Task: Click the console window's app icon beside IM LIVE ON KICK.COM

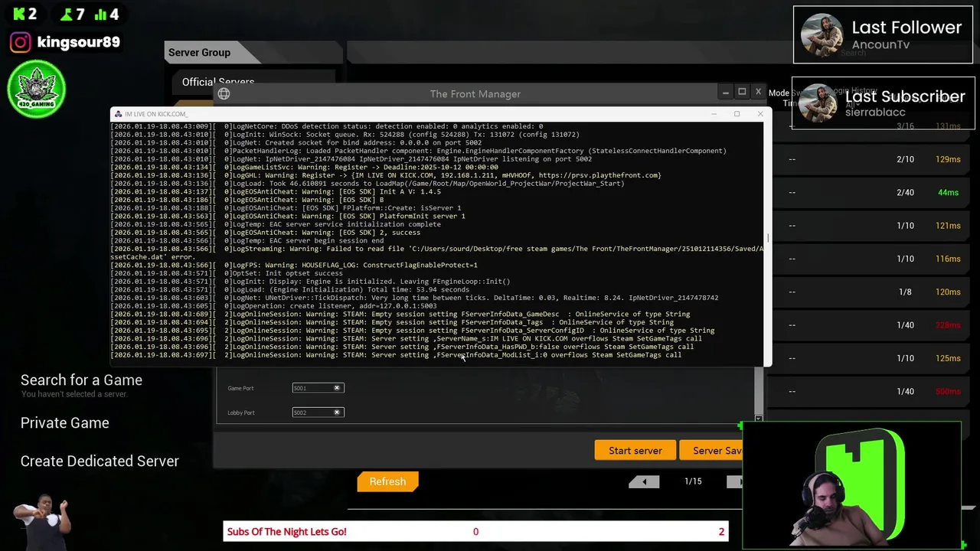Action: (x=118, y=114)
